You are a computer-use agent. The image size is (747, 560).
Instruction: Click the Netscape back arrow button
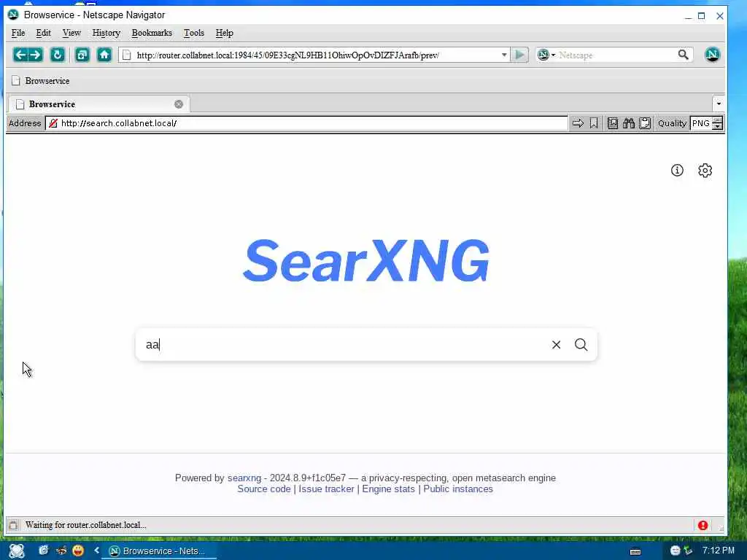point(20,55)
